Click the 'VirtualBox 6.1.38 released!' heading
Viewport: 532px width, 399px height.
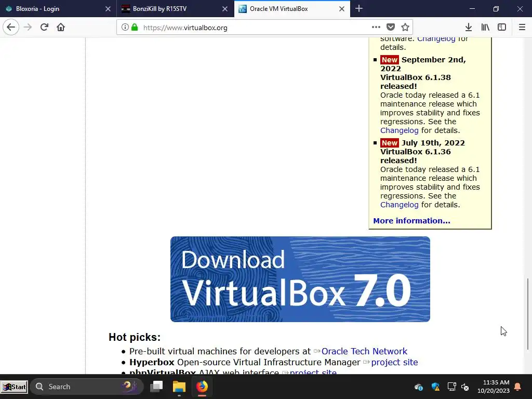tap(415, 82)
